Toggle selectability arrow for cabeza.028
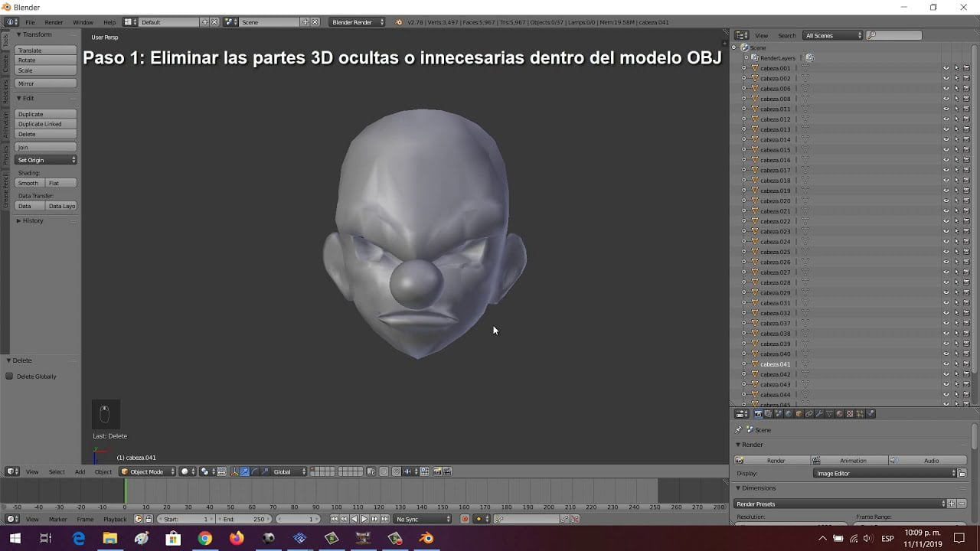The height and width of the screenshot is (551, 980). (955, 282)
